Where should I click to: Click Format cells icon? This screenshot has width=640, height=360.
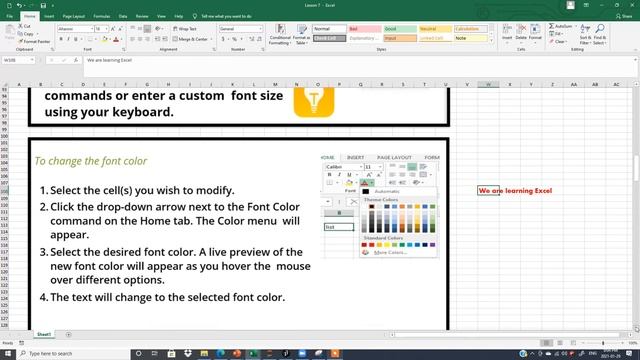pos(535,33)
